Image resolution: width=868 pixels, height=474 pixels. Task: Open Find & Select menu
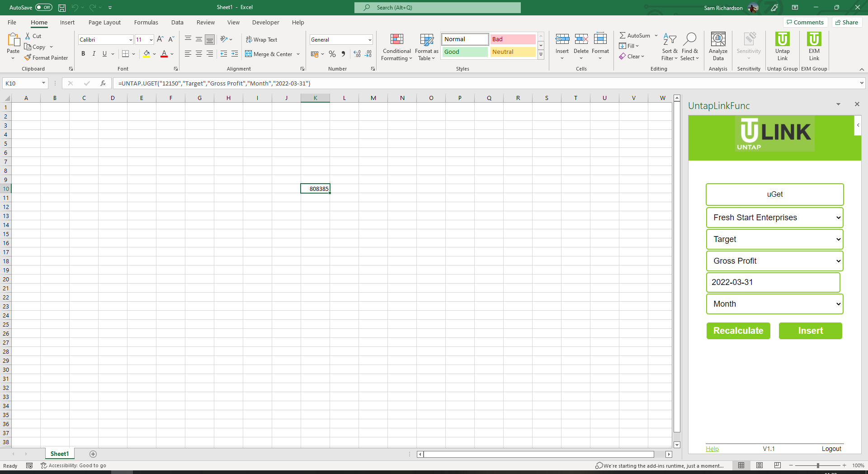689,47
